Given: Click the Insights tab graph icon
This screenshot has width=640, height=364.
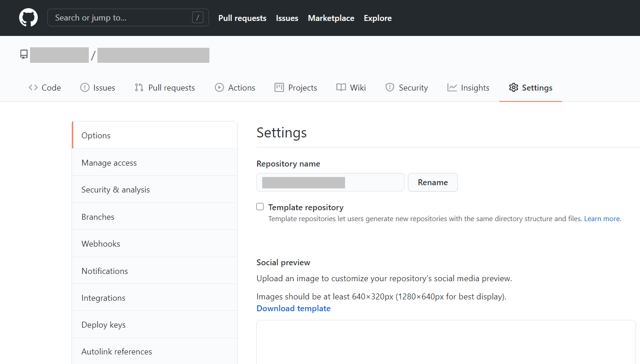Looking at the screenshot, I should pos(452,87).
